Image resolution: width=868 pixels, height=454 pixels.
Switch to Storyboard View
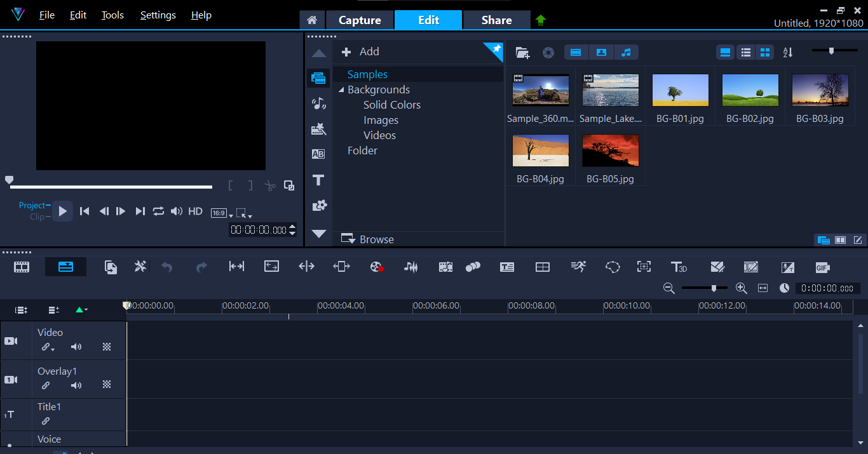[x=22, y=267]
